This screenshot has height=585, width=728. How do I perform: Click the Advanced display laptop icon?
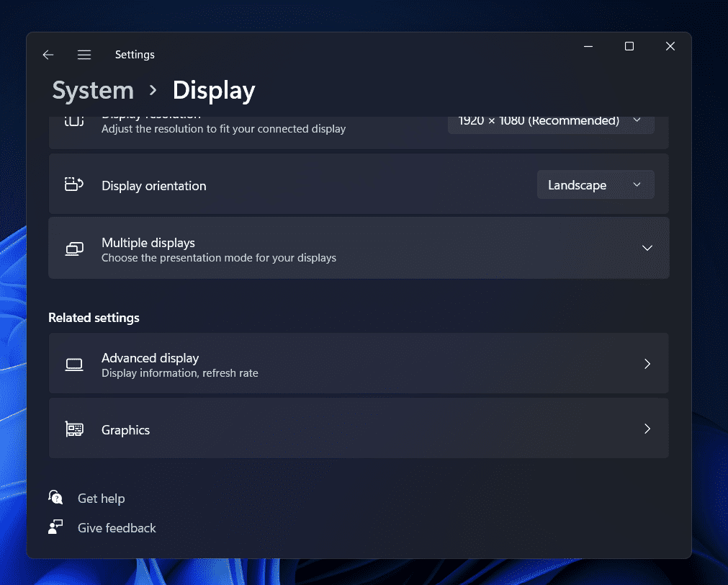74,365
